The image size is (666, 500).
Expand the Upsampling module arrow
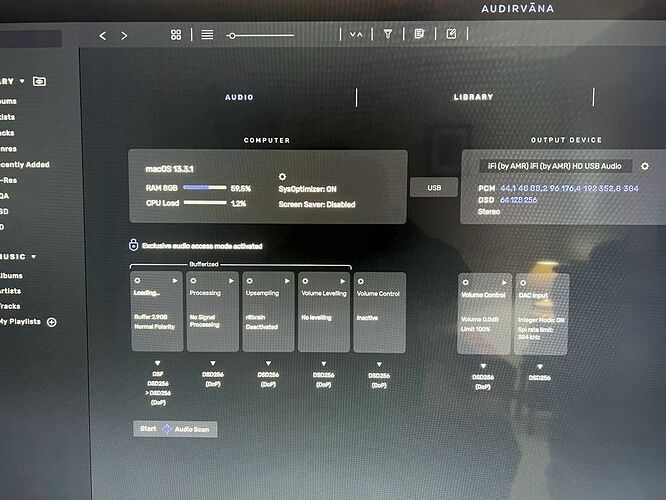287,281
